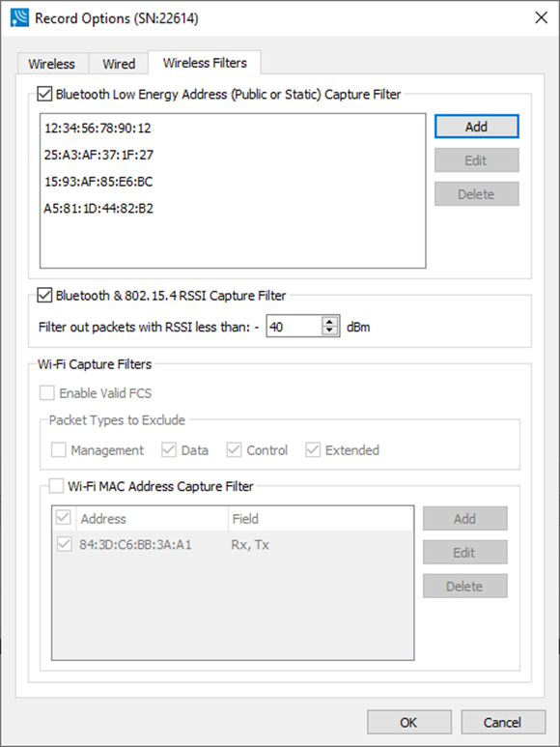560x747 pixels.
Task: Toggle Data packet type checkbox
Action: coord(169,449)
